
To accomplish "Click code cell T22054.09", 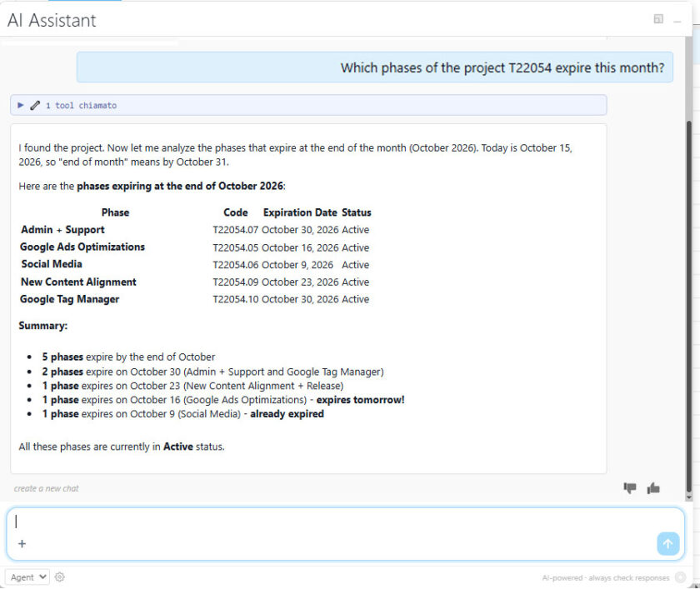I will pos(236,282).
